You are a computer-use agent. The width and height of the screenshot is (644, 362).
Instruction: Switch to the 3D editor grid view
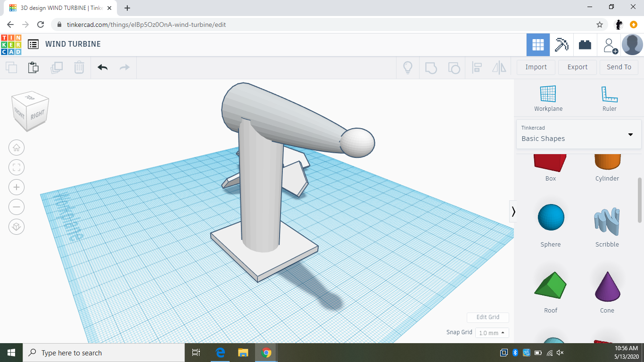click(538, 44)
